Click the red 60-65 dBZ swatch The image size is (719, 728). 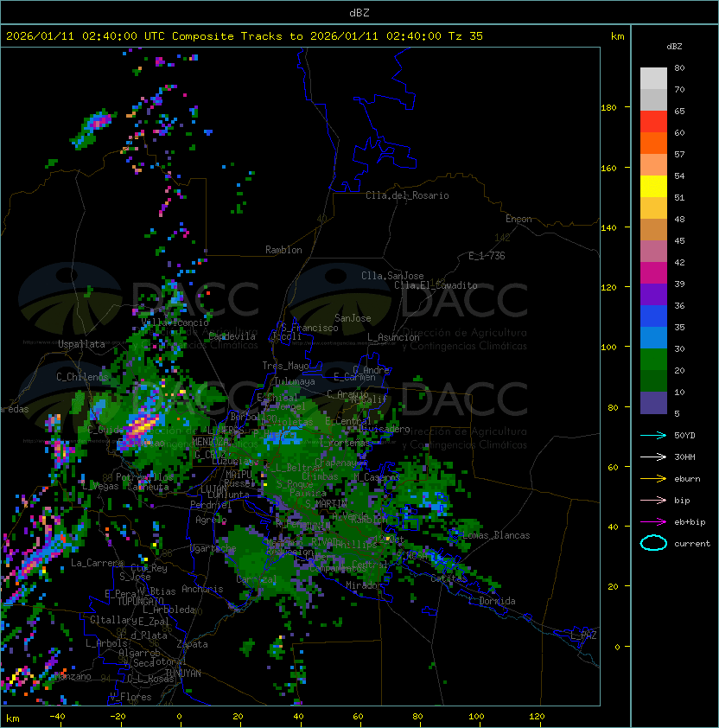coord(653,122)
